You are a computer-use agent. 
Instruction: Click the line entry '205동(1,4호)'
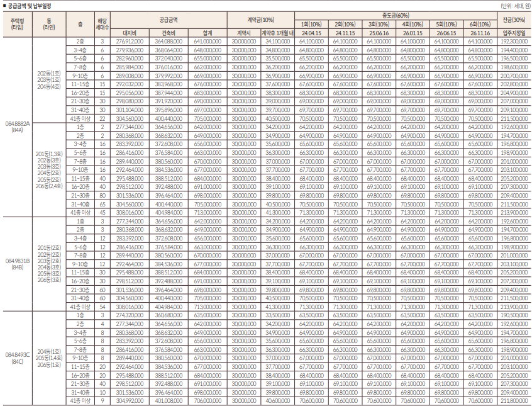49,358
